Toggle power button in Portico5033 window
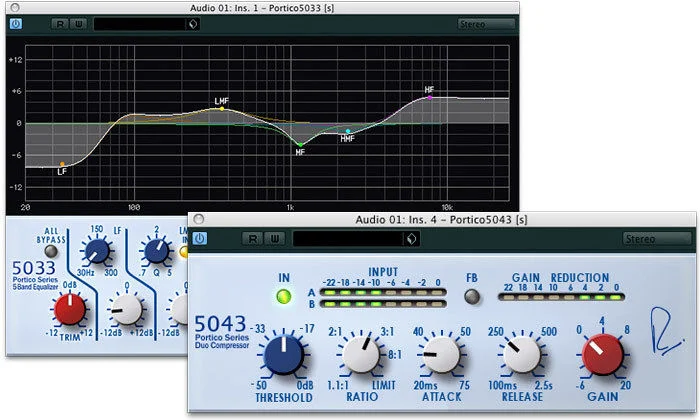 click(x=16, y=24)
